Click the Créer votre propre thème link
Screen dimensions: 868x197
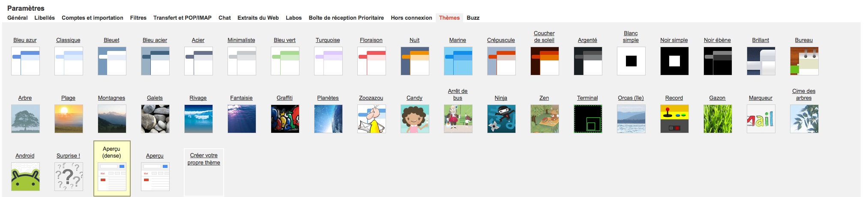204,159
